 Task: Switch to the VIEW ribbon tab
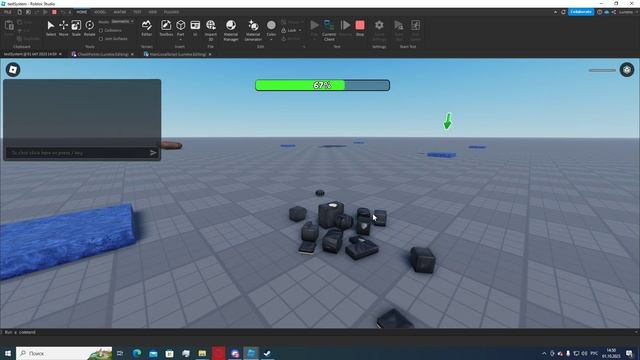coord(153,12)
